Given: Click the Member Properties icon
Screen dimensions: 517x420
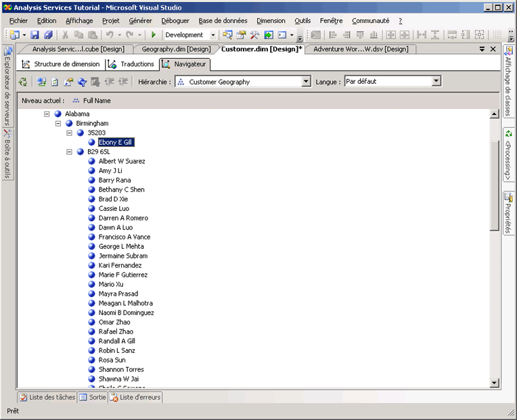Looking at the screenshot, I should point(68,82).
